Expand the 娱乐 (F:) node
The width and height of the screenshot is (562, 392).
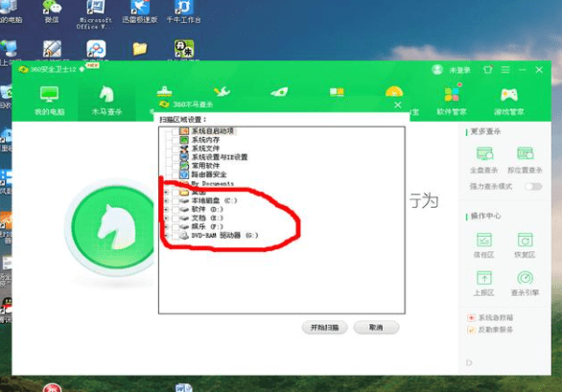[x=166, y=227]
